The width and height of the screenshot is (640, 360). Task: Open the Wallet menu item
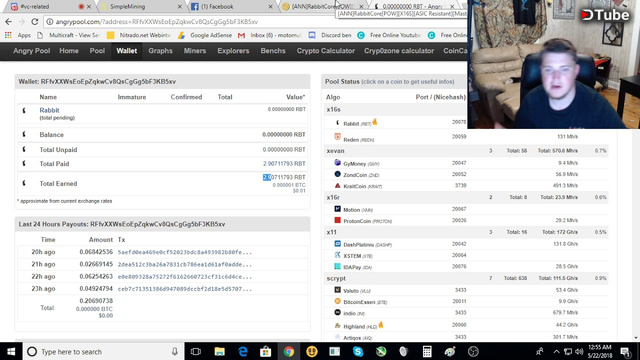[x=127, y=51]
